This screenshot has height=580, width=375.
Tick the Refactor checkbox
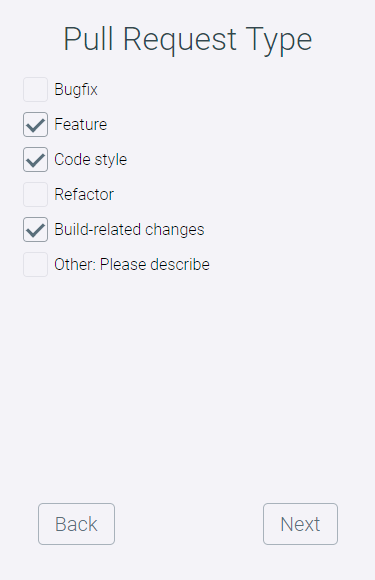click(36, 195)
